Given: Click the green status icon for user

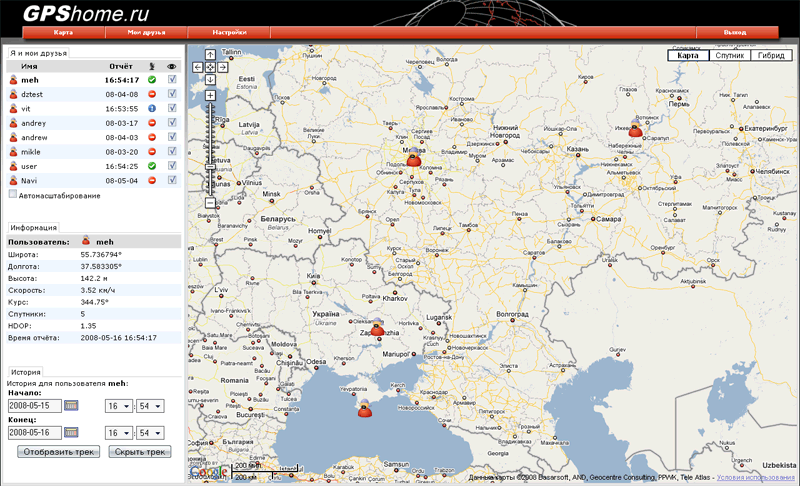Looking at the screenshot, I should click(152, 166).
